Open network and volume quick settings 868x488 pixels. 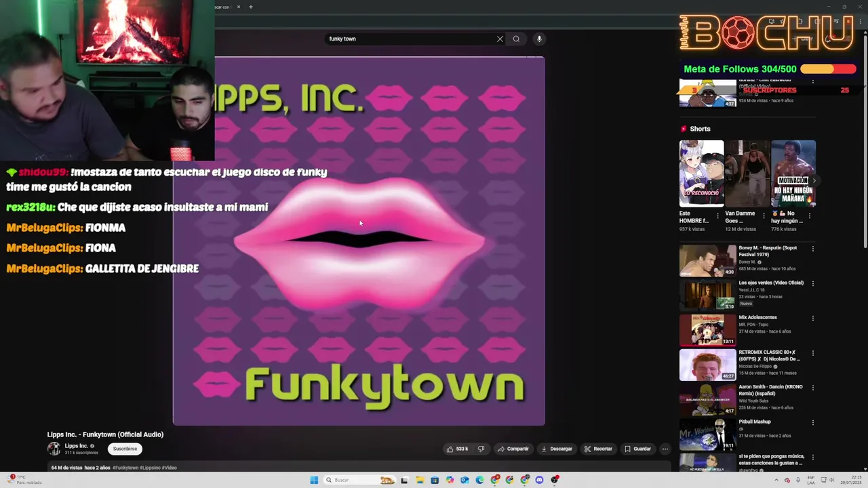(829, 480)
